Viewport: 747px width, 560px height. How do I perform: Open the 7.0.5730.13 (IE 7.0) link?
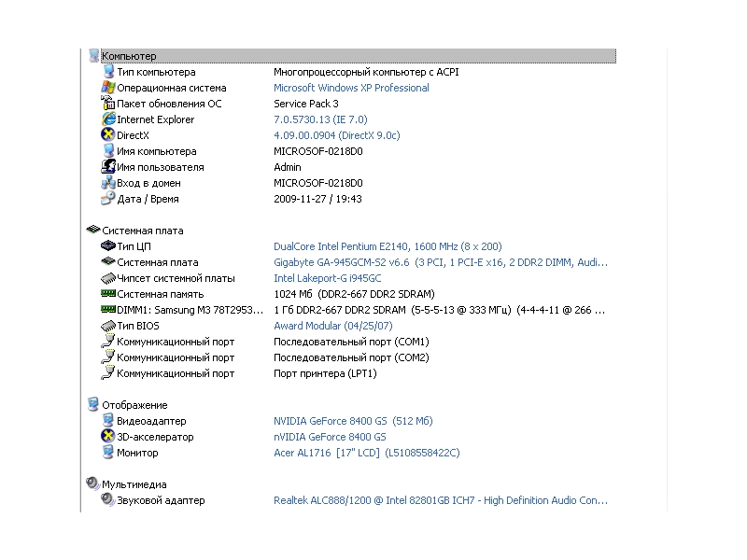pyautogui.click(x=320, y=119)
